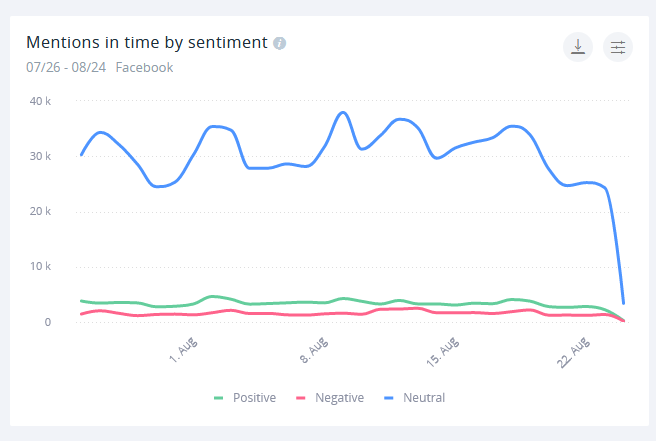Viewport: 656px width, 441px height.
Task: Download the chart using the download icon
Action: (x=578, y=47)
